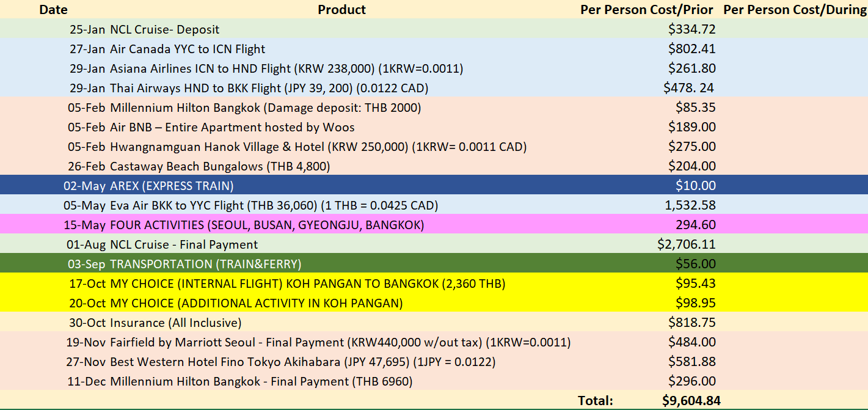
Task: Select the Product column header
Action: [x=341, y=10]
